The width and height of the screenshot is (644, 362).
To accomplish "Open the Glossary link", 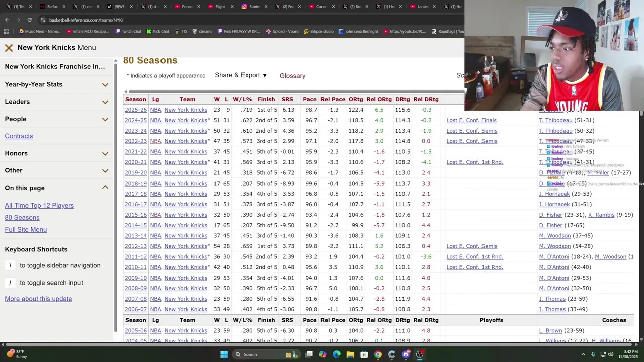I will [x=292, y=76].
